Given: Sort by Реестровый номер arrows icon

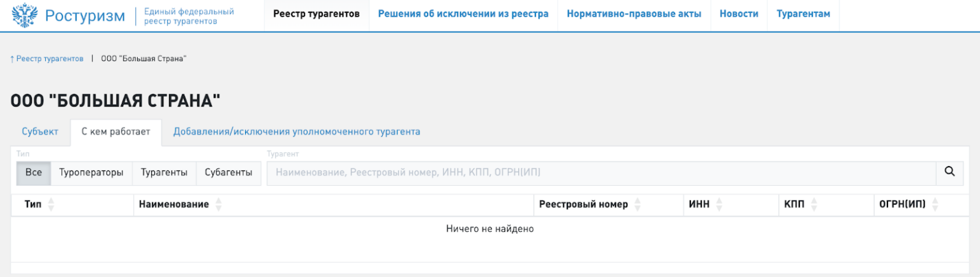Looking at the screenshot, I should click(x=637, y=205).
